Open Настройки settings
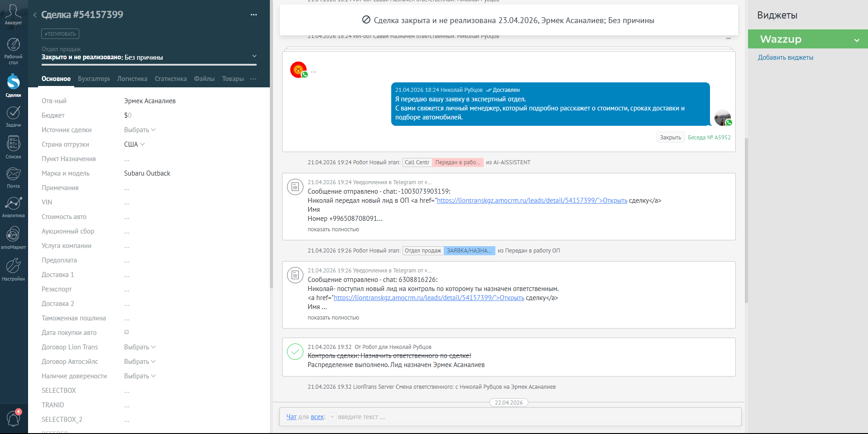Screen dimensions: 868x434 pos(13,269)
